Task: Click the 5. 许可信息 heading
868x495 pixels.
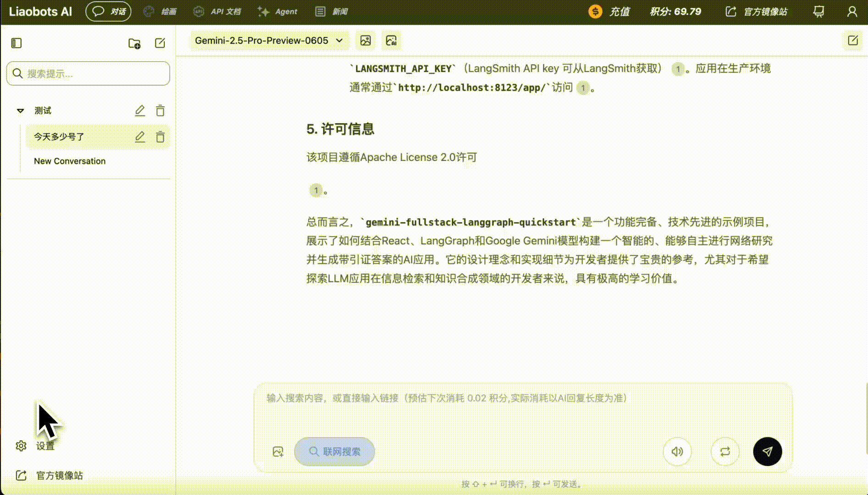Action: [340, 129]
